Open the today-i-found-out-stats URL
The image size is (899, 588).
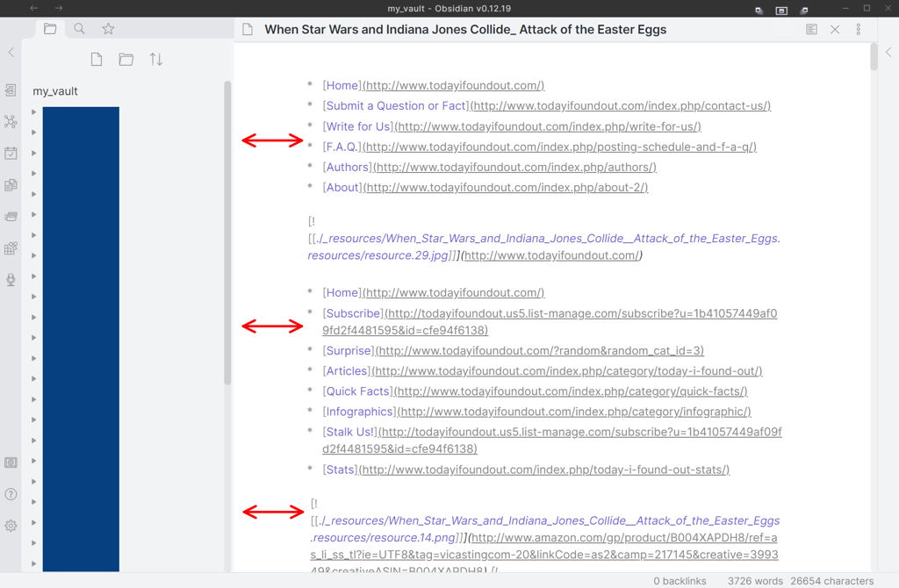coord(544,470)
